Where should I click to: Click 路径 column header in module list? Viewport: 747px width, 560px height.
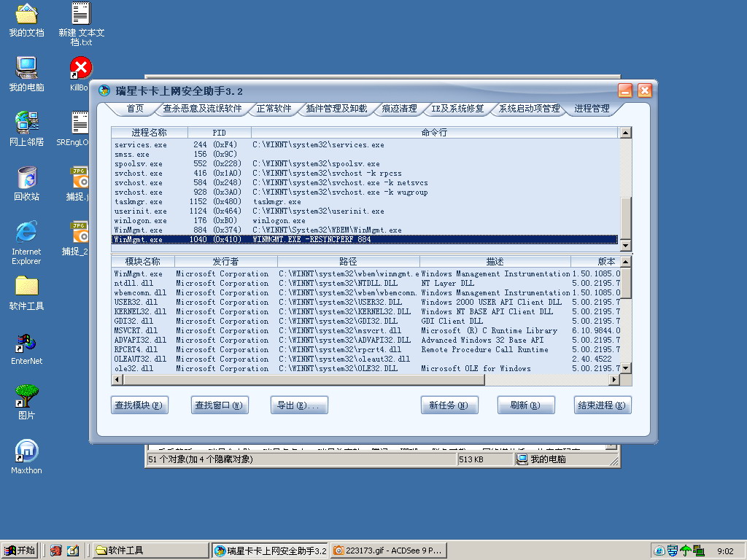348,262
